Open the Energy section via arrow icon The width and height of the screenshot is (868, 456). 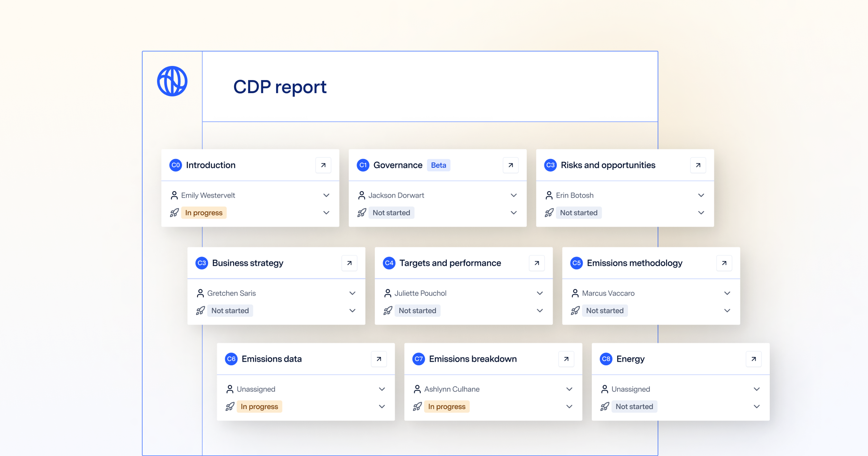click(753, 359)
